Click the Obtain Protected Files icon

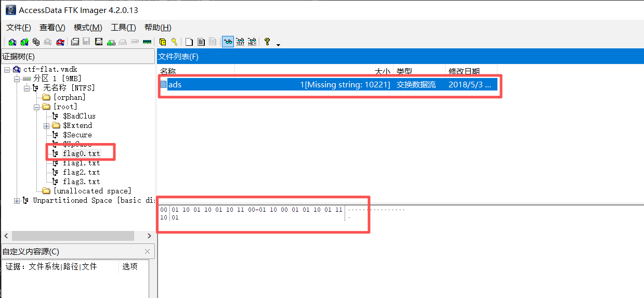coord(163,42)
